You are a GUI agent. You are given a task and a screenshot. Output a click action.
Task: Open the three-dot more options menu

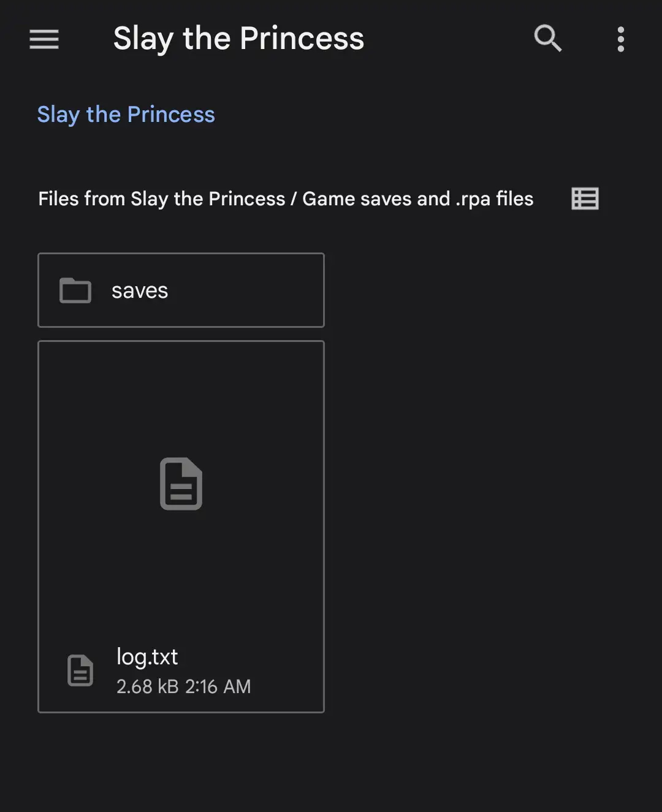click(x=620, y=39)
